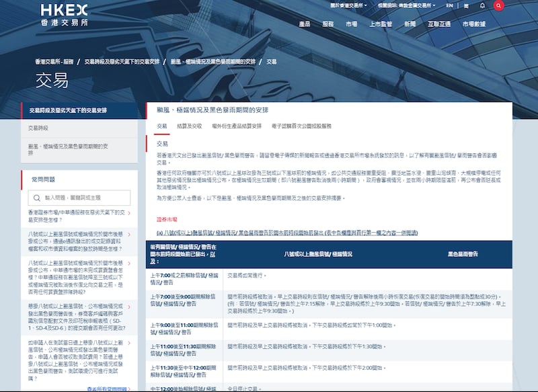Click 查看所有常問問題 link
This screenshot has width=538, height=392.
tap(108, 389)
